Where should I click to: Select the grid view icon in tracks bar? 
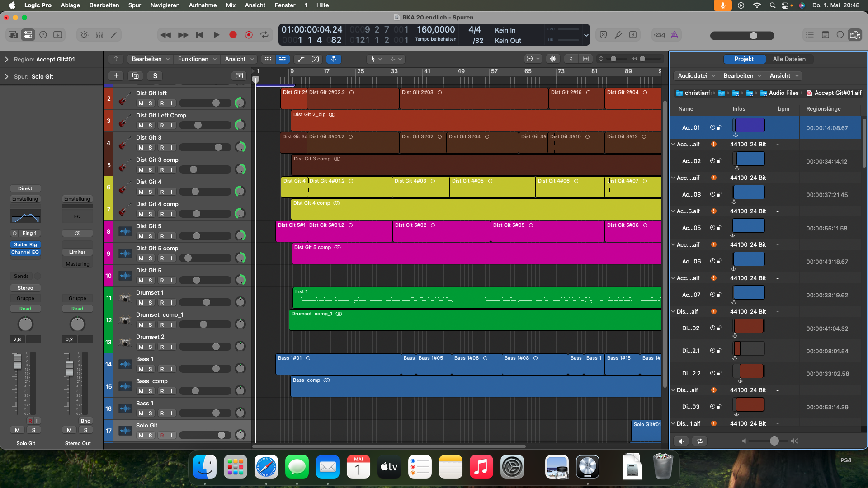click(268, 59)
